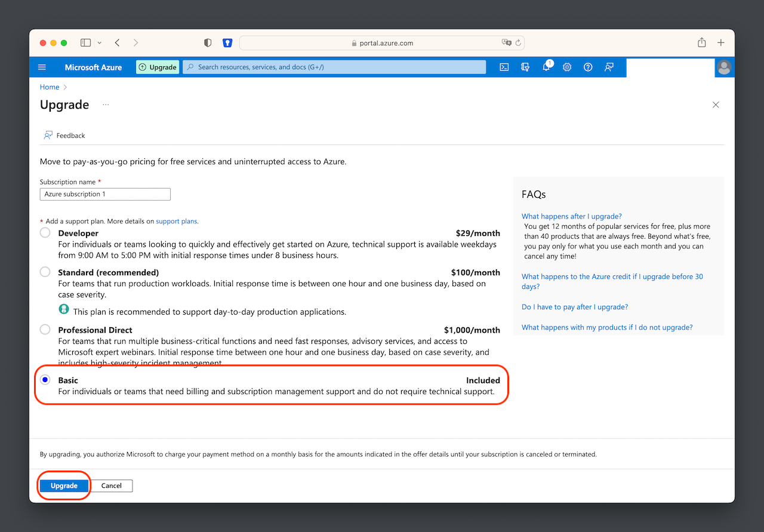
Task: Open the account avatar menu
Action: [724, 67]
